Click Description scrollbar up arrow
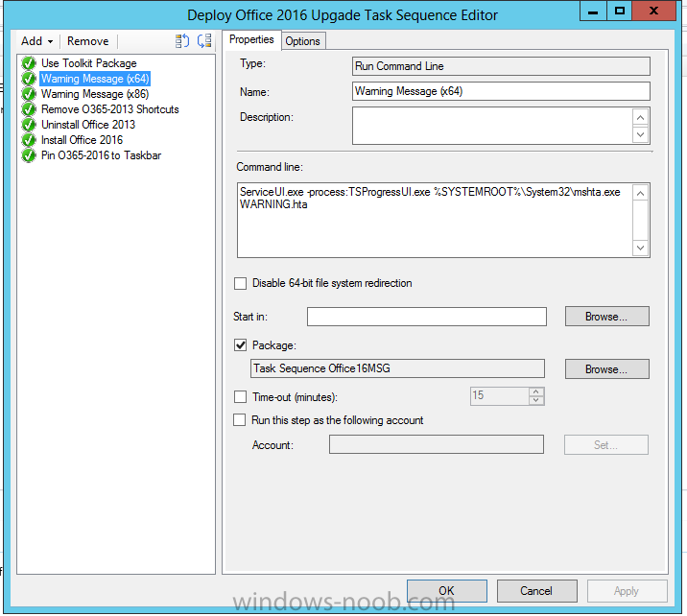This screenshot has height=616, width=687. 641,117
